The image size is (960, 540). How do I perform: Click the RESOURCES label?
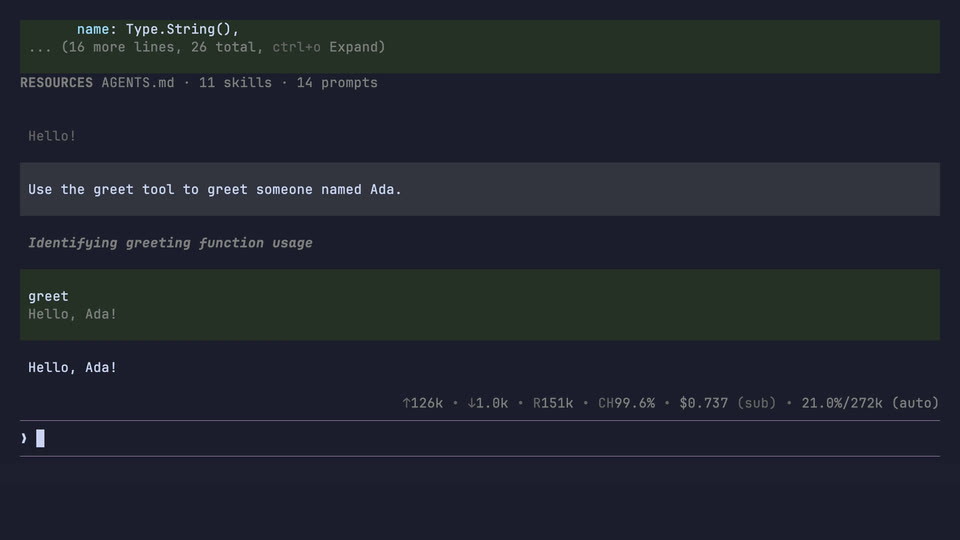click(x=56, y=83)
